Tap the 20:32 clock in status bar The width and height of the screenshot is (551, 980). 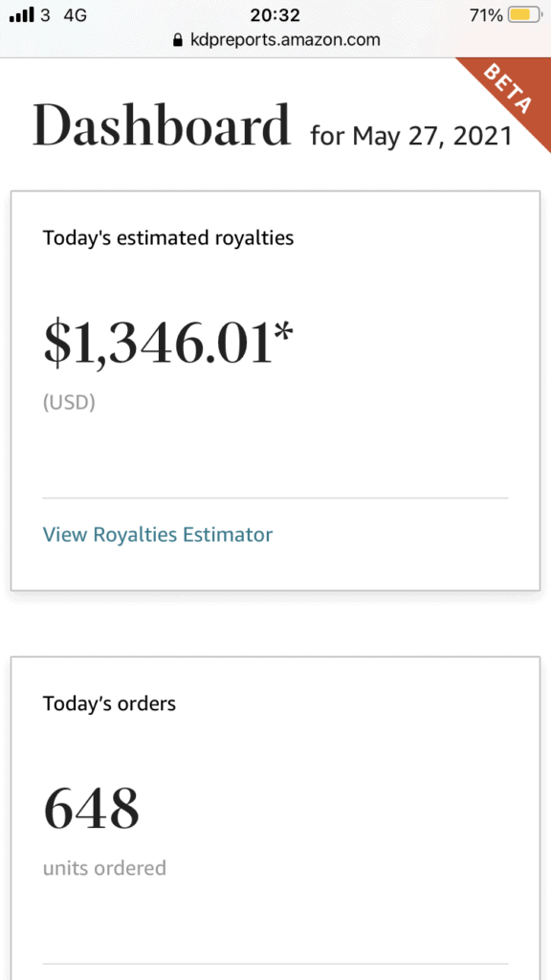click(x=275, y=15)
